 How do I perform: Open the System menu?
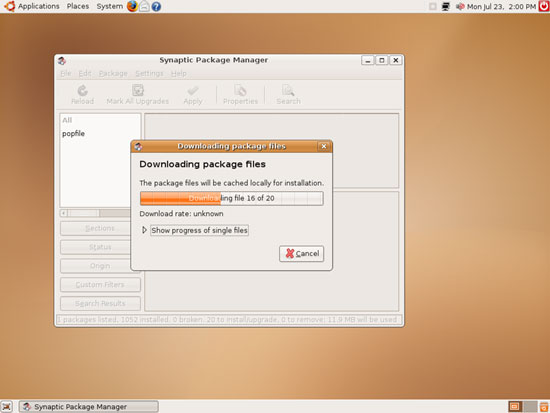(x=110, y=6)
